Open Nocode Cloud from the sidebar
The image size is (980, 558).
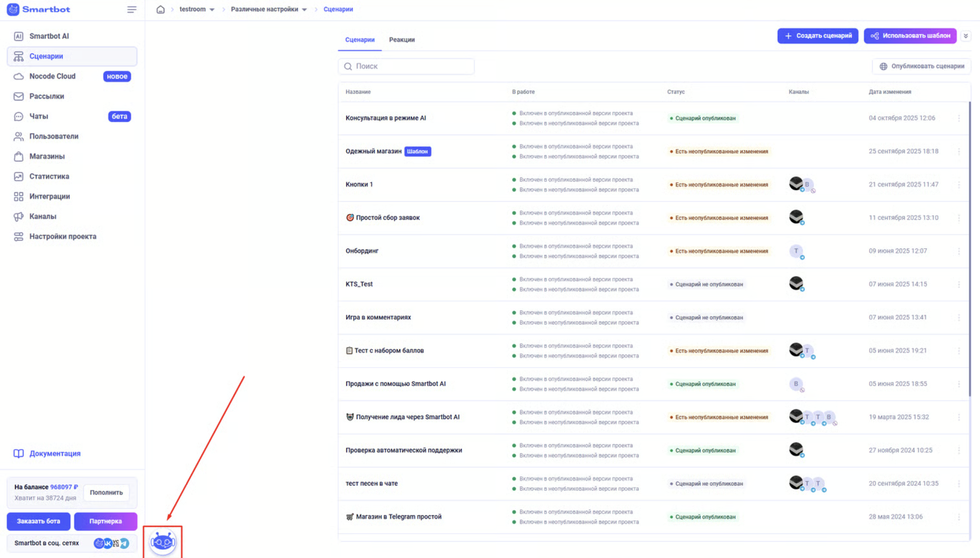(52, 76)
